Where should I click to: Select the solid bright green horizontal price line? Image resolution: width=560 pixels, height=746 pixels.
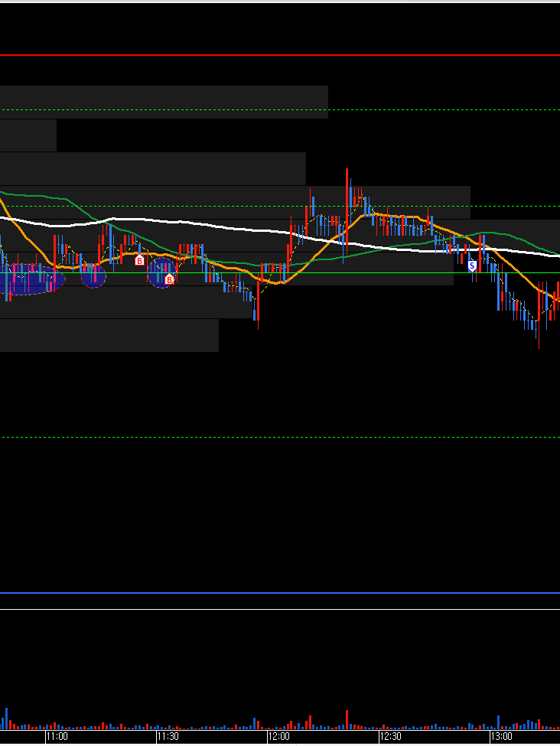[280, 272]
